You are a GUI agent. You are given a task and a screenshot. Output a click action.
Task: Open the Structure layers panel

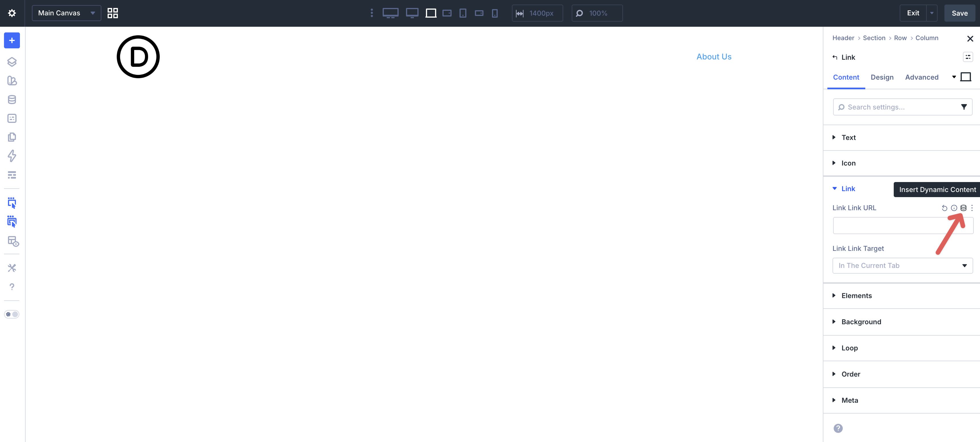point(12,61)
